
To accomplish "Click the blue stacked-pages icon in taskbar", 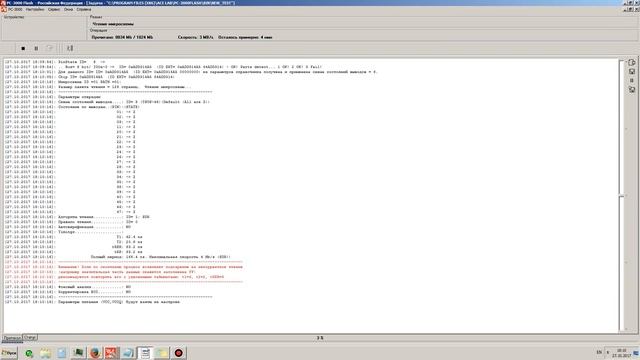I will tap(128, 353).
